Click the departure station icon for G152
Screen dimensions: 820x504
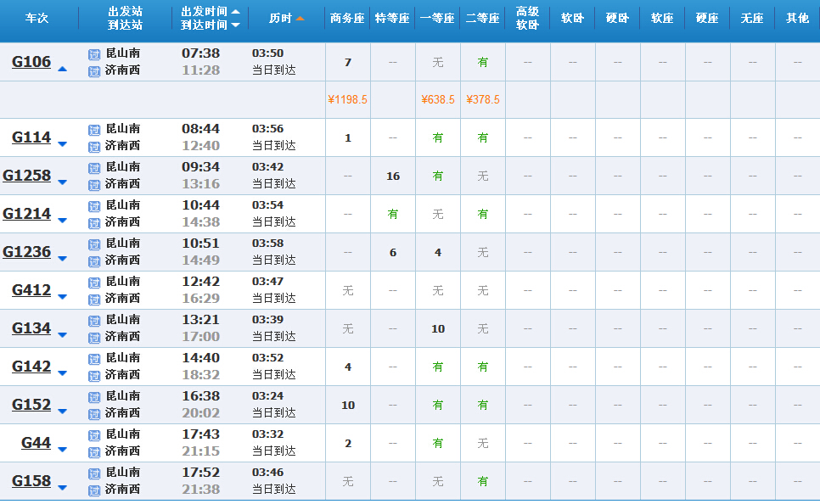coord(94,397)
